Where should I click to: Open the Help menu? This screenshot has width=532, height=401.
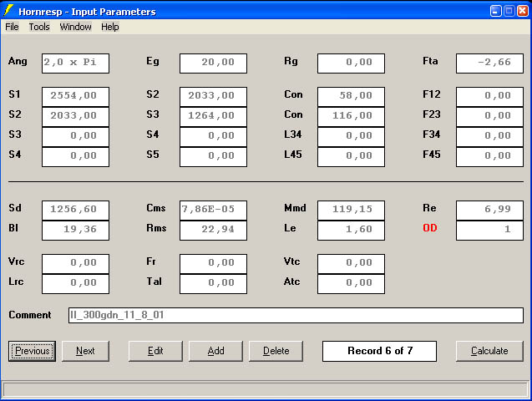110,27
